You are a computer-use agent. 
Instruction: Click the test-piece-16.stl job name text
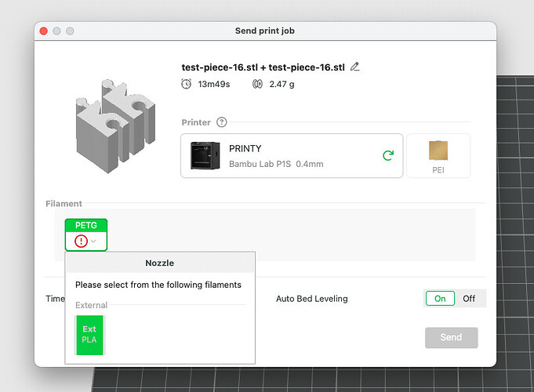pyautogui.click(x=263, y=67)
